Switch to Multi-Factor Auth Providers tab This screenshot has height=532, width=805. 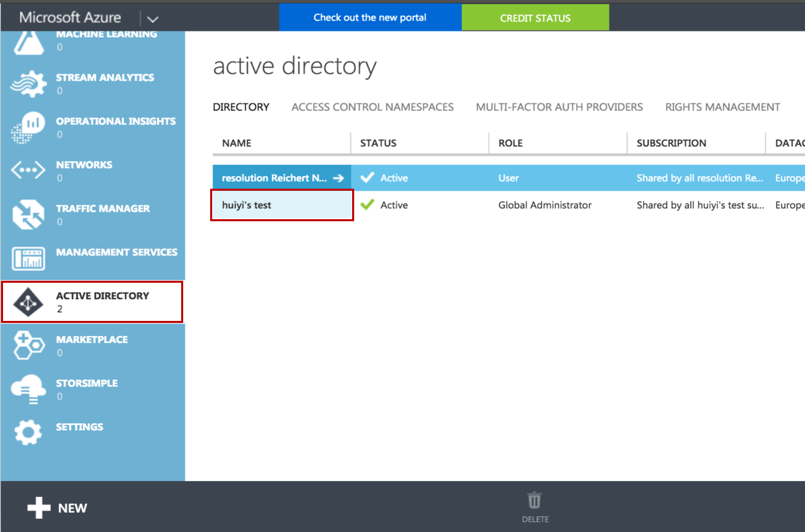click(559, 107)
